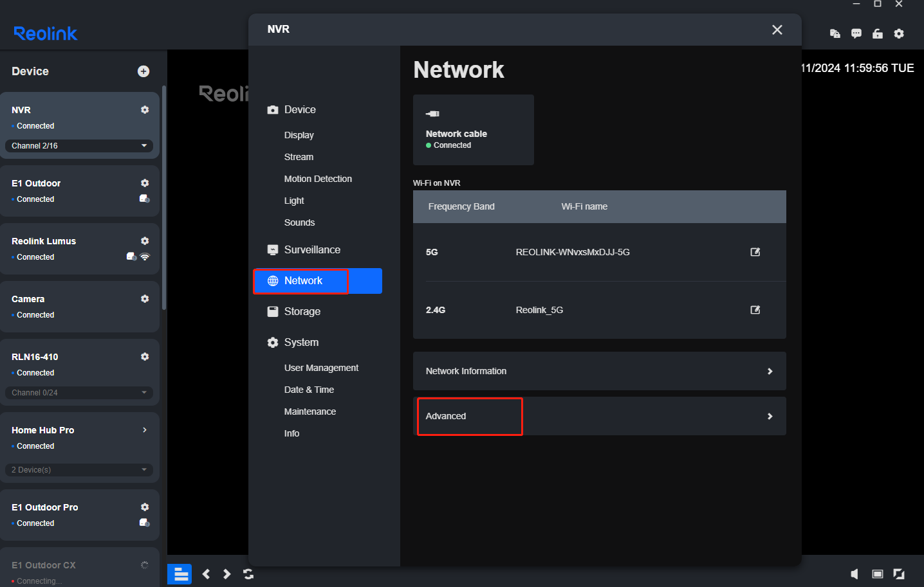Open the message notifications icon
This screenshot has height=587, width=924.
point(856,33)
